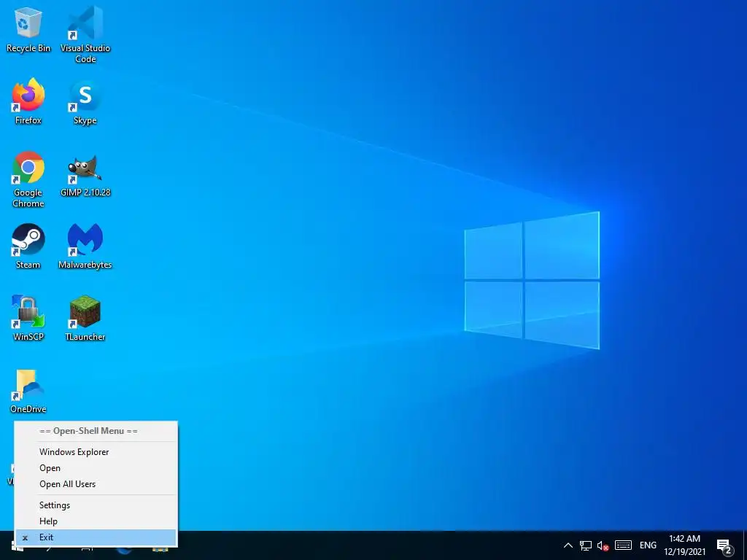Viewport: 747px width, 560px height.
Task: Select Open All Users menu entry
Action: (x=96, y=484)
